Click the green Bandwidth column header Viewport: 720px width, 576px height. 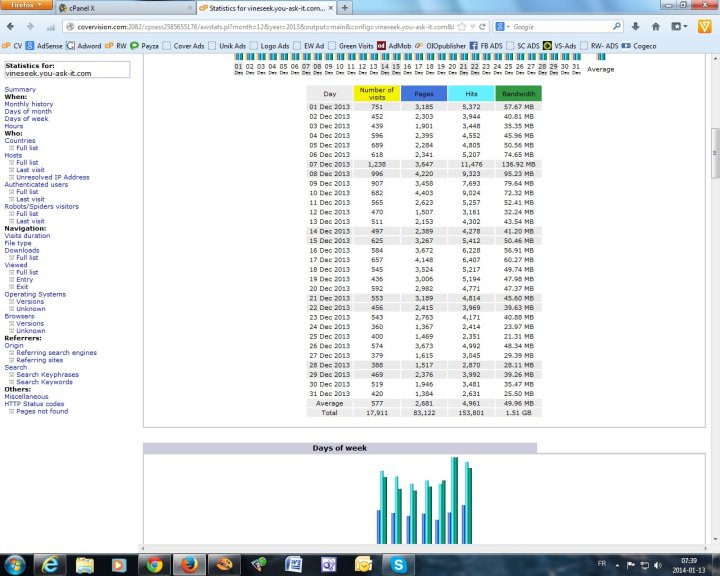coord(518,93)
